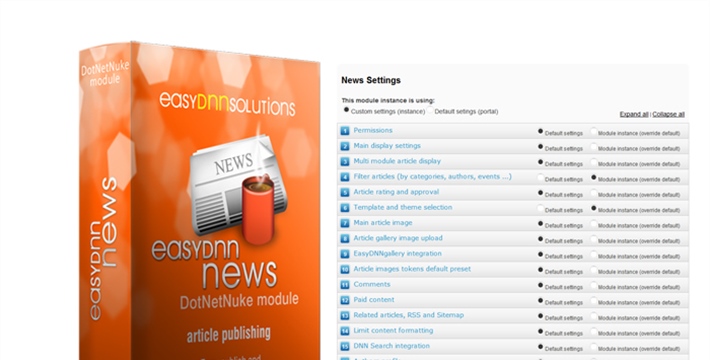The width and height of the screenshot is (710, 360).
Task: Click number 15 icon beside DNN Search integration
Action: [345, 346]
